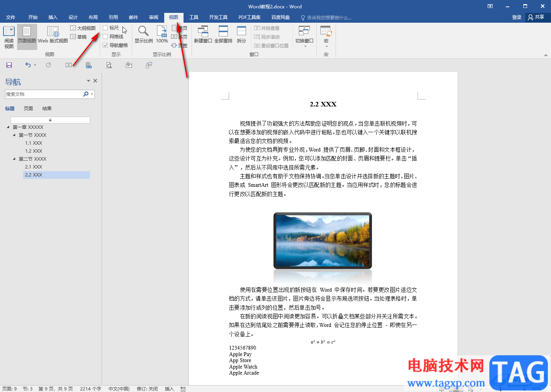This screenshot has height=392, width=551.
Task: Undo the last action
Action: coord(28,65)
